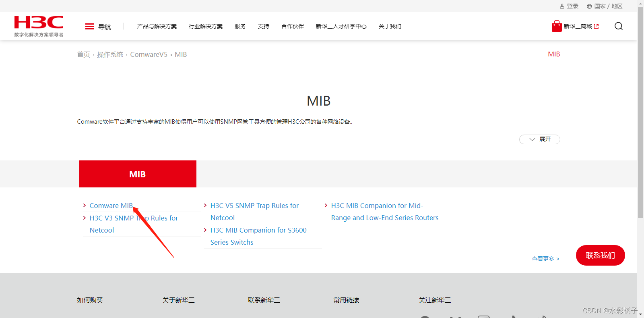Image resolution: width=644 pixels, height=318 pixels.
Task: Open 操作系统 breadcrumb link
Action: (110, 54)
